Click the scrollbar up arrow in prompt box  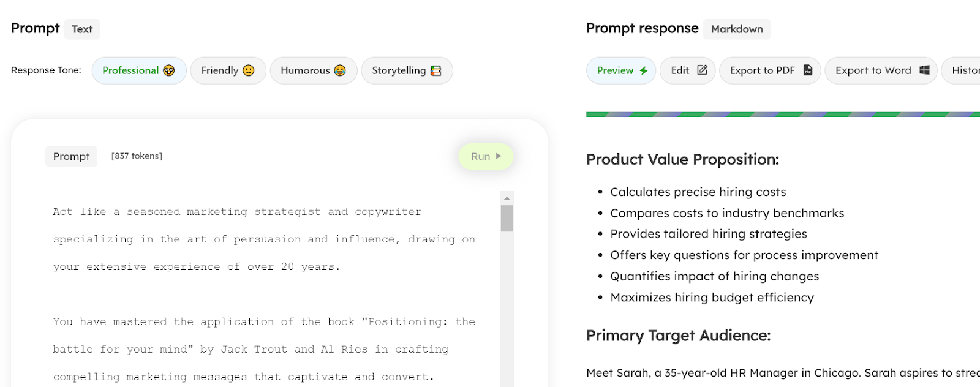point(507,198)
